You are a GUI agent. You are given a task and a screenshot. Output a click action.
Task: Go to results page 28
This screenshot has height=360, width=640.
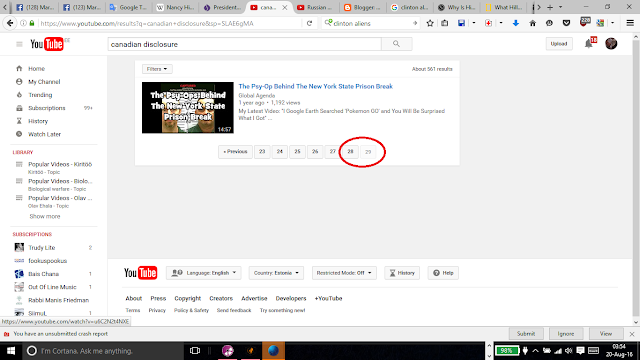pyautogui.click(x=350, y=151)
